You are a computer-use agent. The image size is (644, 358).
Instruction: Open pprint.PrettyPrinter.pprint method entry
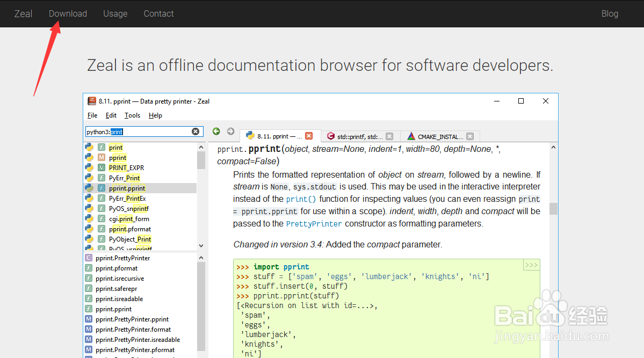click(x=132, y=319)
